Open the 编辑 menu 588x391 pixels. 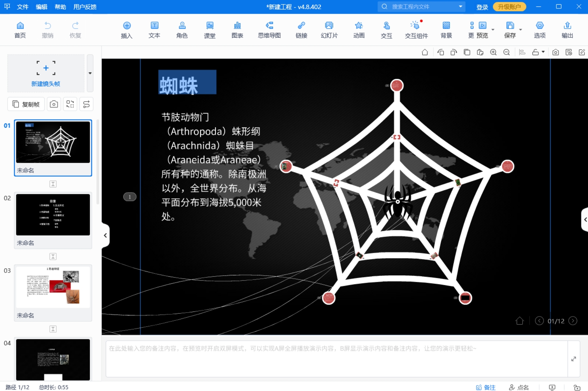41,7
